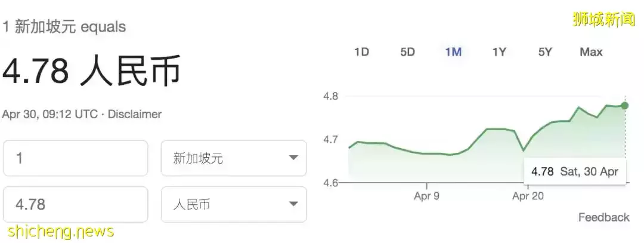
Task: Focus the converted amount field showing 4.78
Action: coord(76,204)
